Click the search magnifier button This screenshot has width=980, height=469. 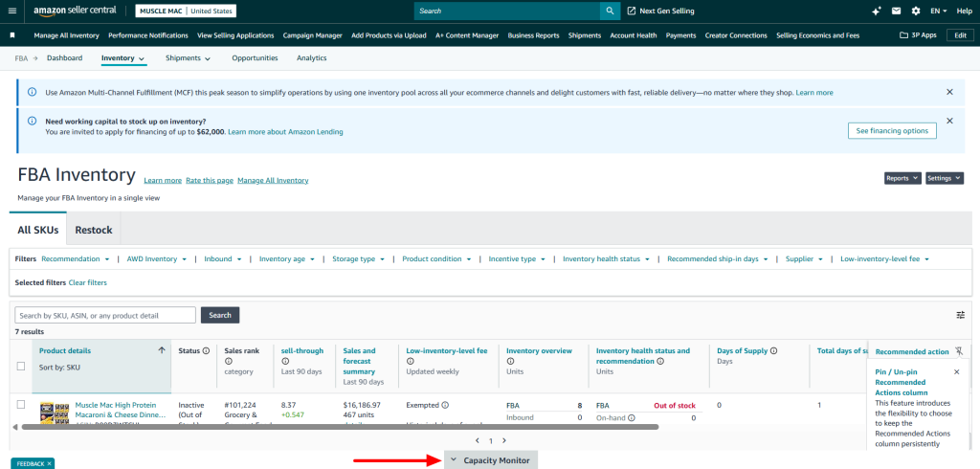coord(610,11)
